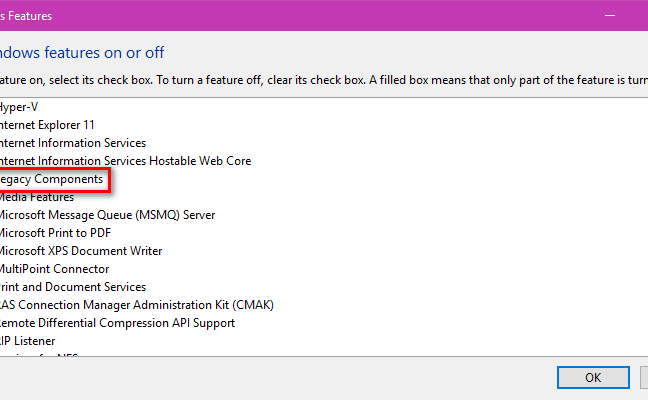Image resolution: width=648 pixels, height=400 pixels.
Task: Select Internet Information Services Hostable Web Core
Action: tap(125, 161)
